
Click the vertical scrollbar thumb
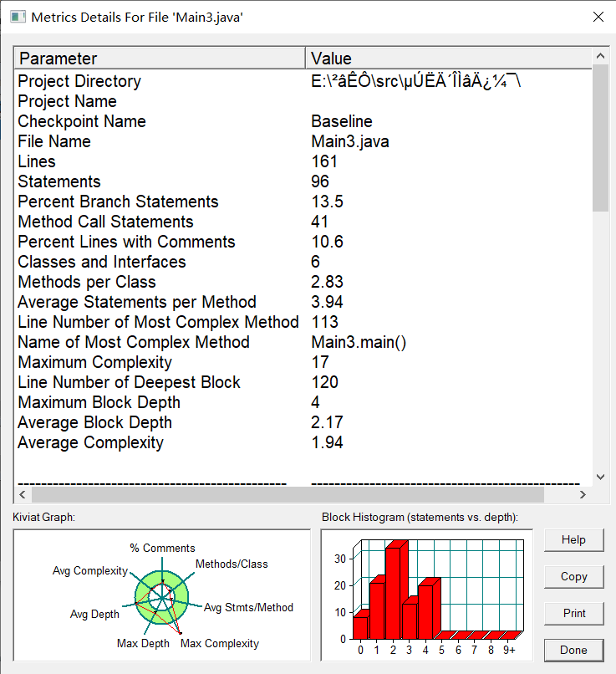click(600, 137)
